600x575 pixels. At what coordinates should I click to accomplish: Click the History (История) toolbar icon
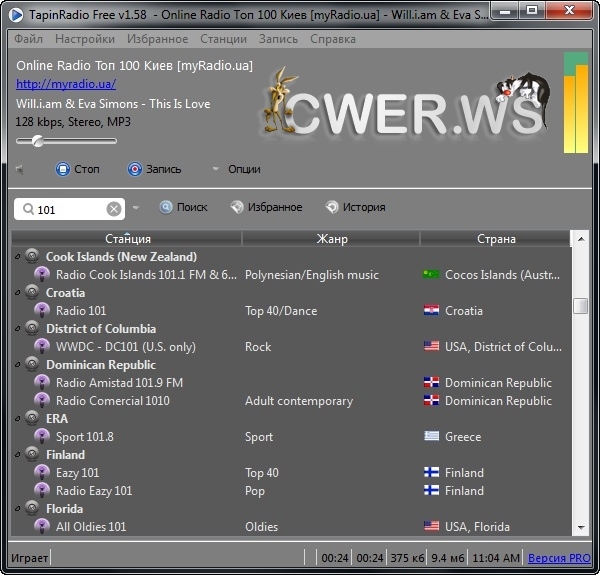[331, 207]
